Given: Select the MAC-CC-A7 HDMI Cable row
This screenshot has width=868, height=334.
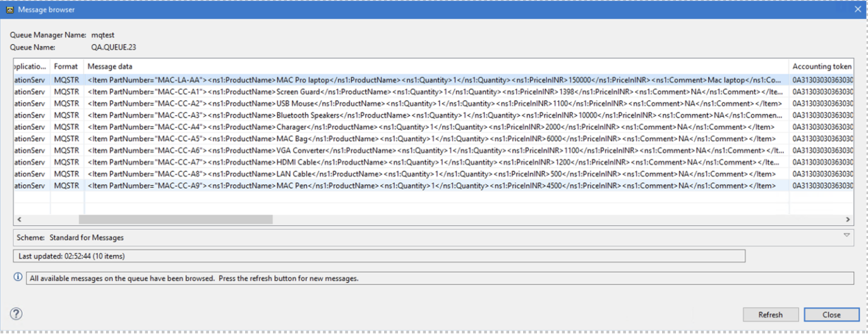Looking at the screenshot, I should coord(433,162).
